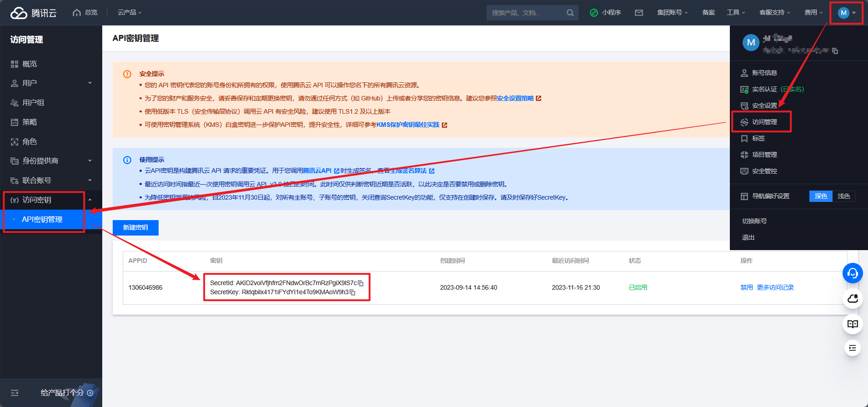Open the 云产品 dropdown
This screenshot has width=868, height=407.
(130, 13)
